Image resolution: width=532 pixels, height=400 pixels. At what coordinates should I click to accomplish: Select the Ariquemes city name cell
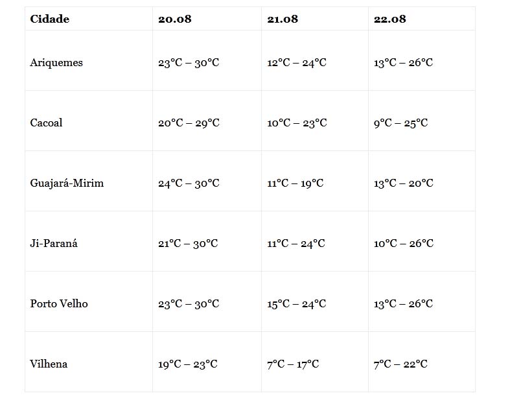(56, 63)
